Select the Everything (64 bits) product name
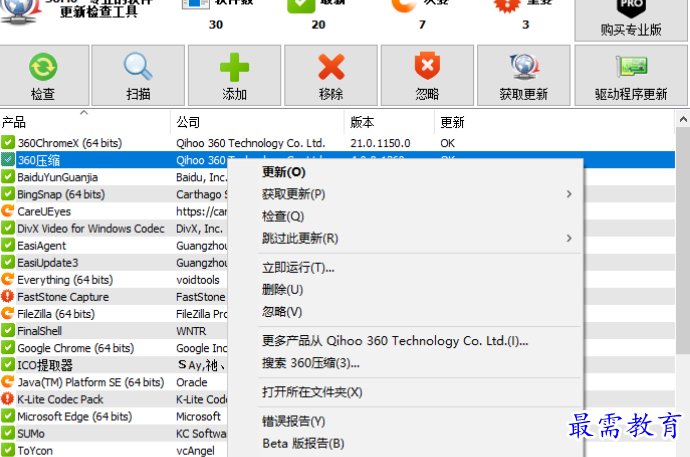The width and height of the screenshot is (690, 457). 65,280
